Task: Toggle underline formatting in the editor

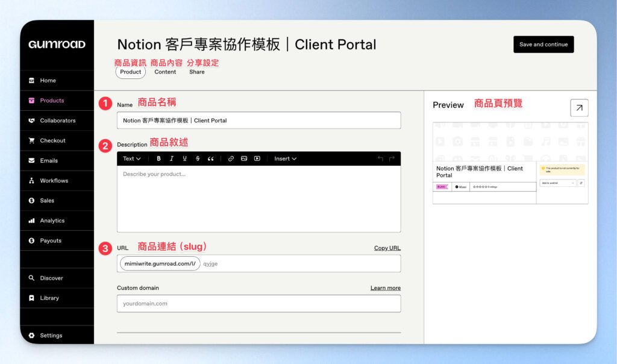Action: (x=184, y=158)
